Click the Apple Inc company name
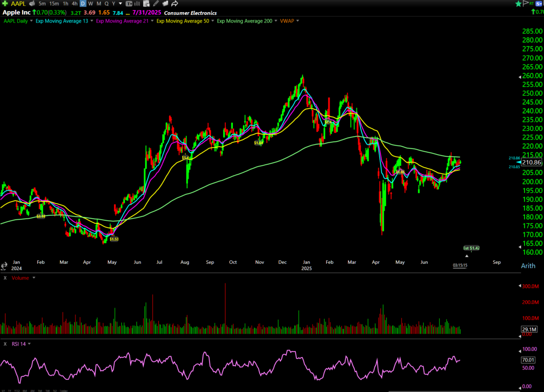The image size is (544, 392). 16,13
